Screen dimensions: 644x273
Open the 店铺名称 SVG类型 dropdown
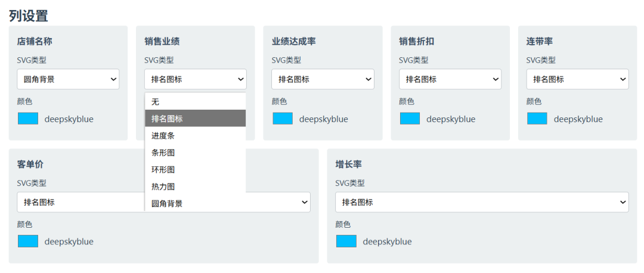[x=68, y=79]
